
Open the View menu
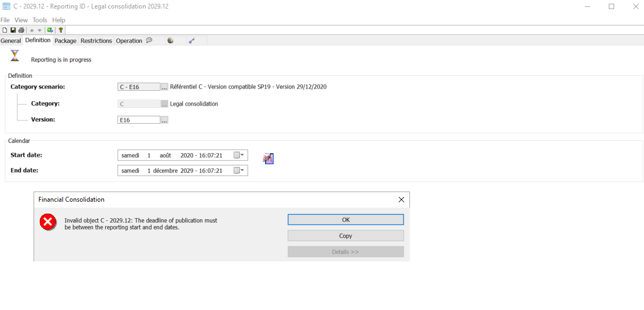coord(21,20)
